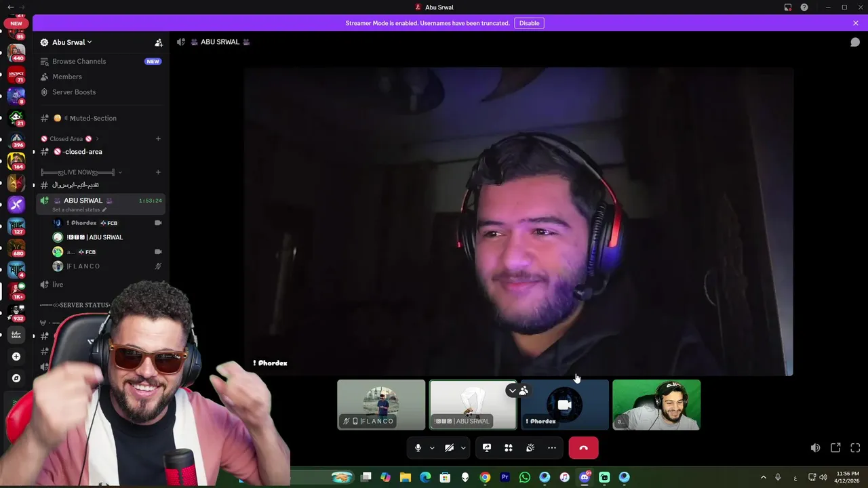Dismiss the Streamer Mode banner
This screenshot has width=868, height=488.
tap(856, 23)
